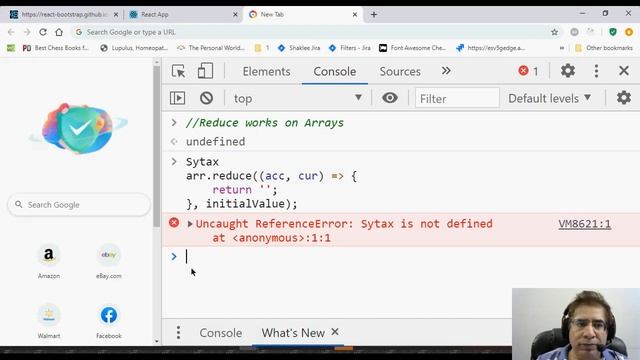Open Font Awesome Che... bookmark
The width and height of the screenshot is (640, 360).
412,48
